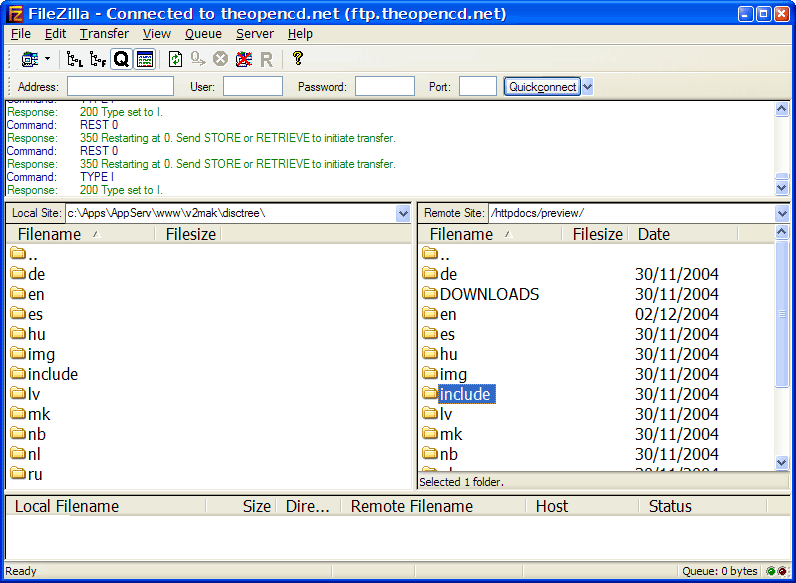Click the local 'de' folder icon
Viewport: 796px width, 583px height.
click(x=18, y=273)
